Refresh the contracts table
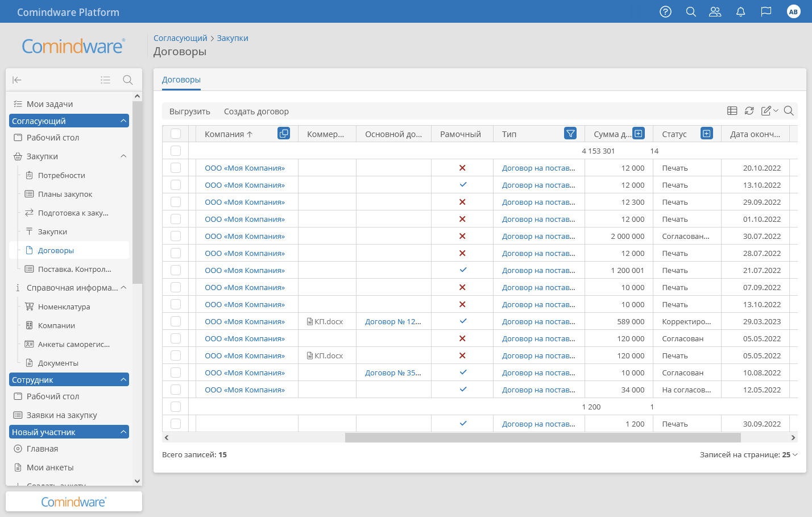812x517 pixels. click(x=749, y=111)
